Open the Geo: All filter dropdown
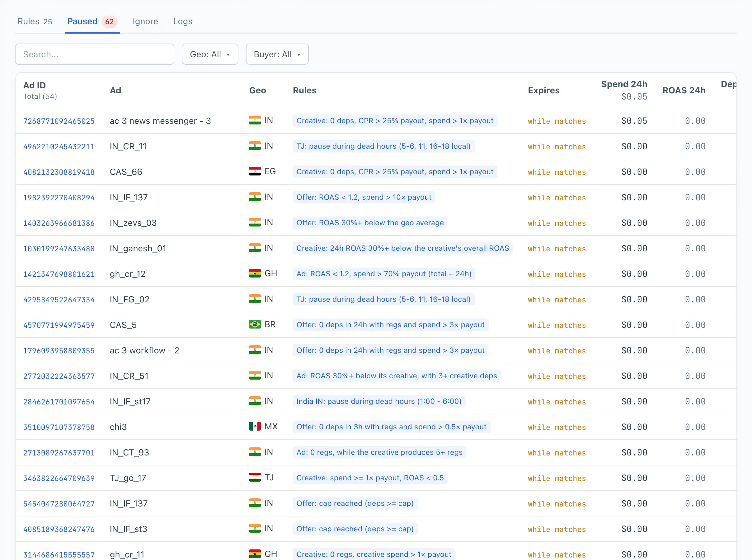This screenshot has width=752, height=560. (210, 54)
